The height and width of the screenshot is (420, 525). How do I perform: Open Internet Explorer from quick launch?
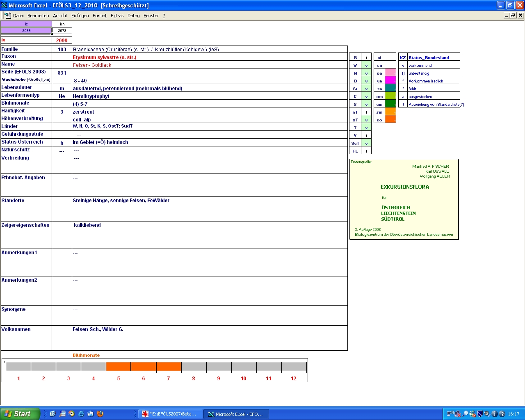[x=81, y=414]
